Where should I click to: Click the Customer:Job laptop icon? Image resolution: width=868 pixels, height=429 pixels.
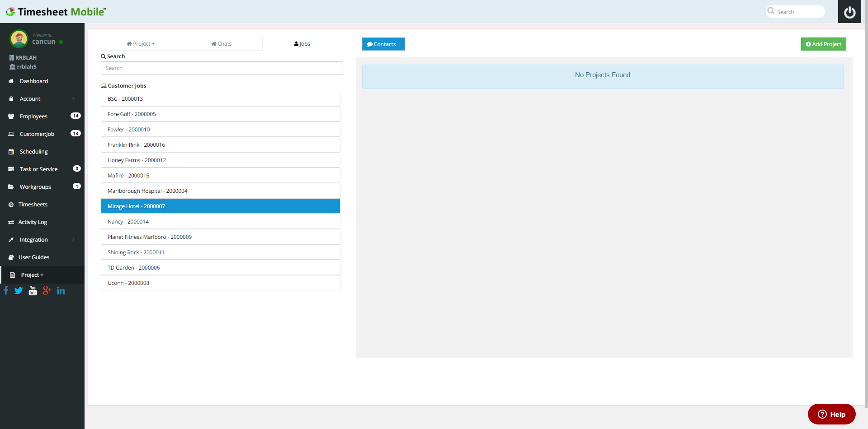point(11,134)
